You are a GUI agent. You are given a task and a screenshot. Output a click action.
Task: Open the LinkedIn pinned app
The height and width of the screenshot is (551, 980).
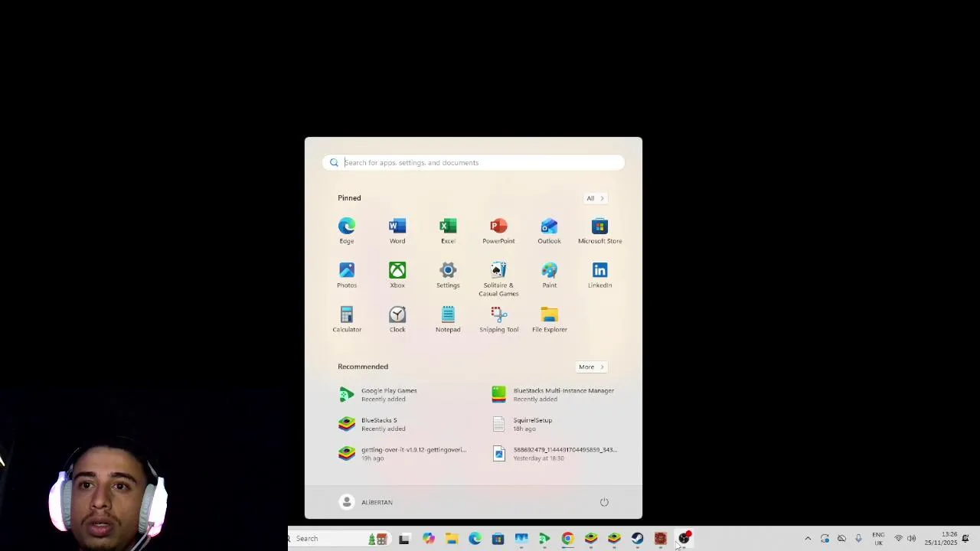pyautogui.click(x=600, y=275)
